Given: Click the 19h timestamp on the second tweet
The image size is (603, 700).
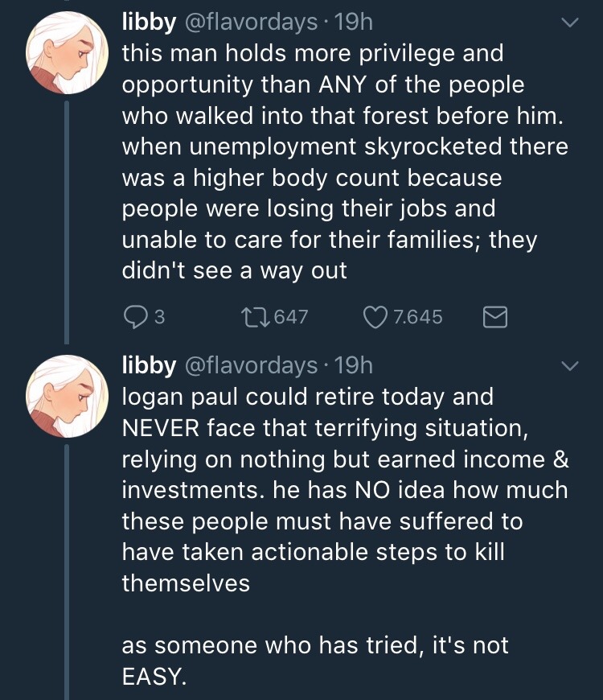Looking at the screenshot, I should click(352, 366).
